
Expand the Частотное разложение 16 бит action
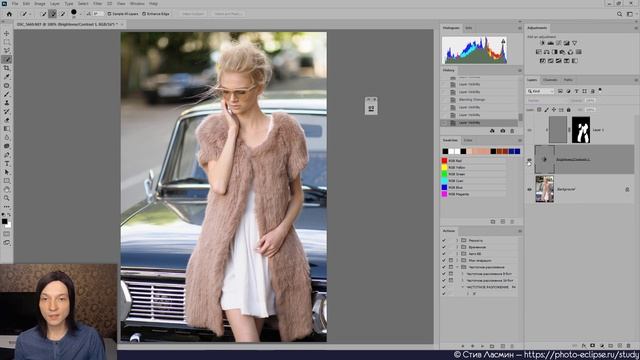(x=462, y=280)
